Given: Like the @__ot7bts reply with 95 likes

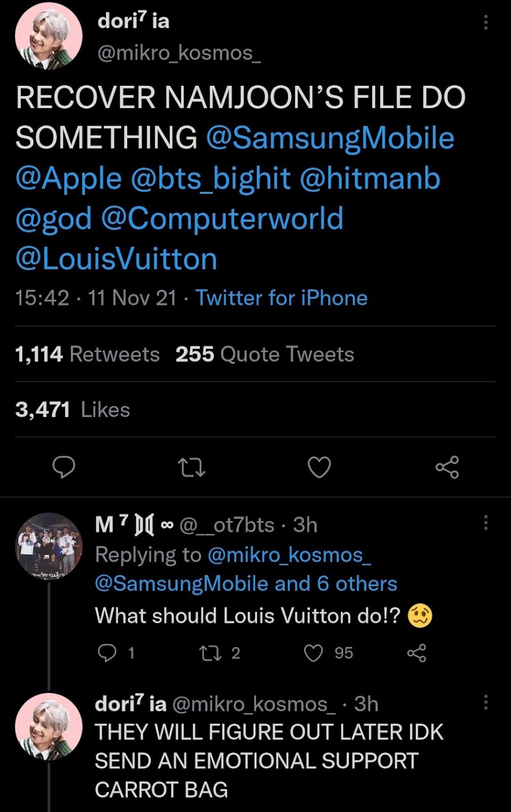Looking at the screenshot, I should click(x=314, y=653).
